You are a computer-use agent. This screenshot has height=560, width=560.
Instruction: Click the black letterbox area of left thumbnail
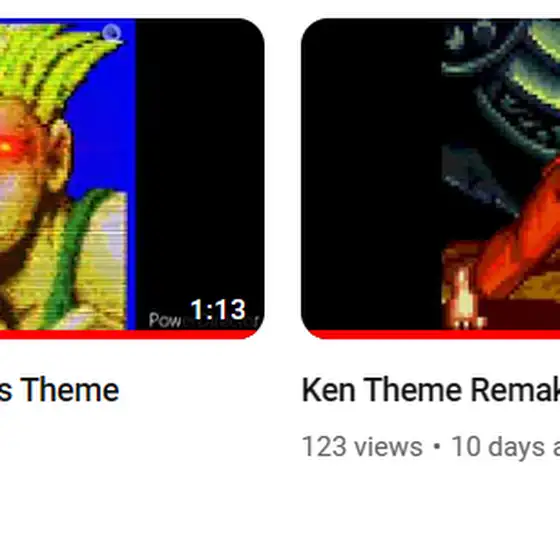point(200,161)
